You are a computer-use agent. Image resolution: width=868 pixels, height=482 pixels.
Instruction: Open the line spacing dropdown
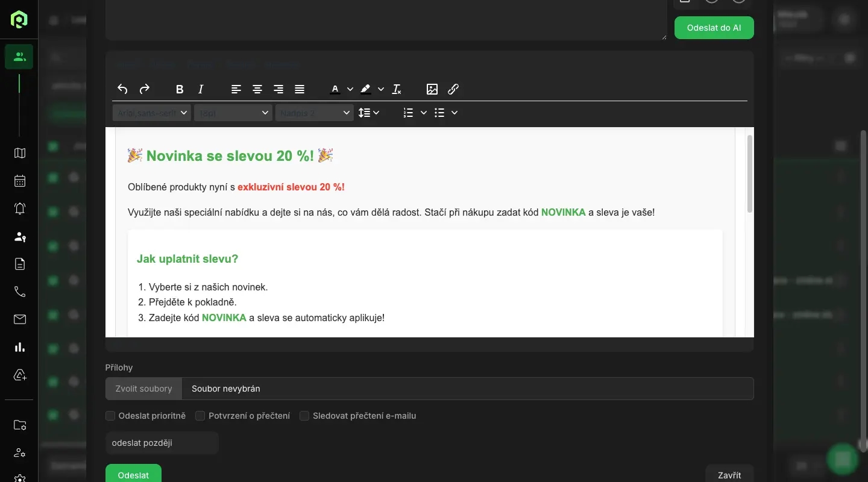[x=368, y=113]
